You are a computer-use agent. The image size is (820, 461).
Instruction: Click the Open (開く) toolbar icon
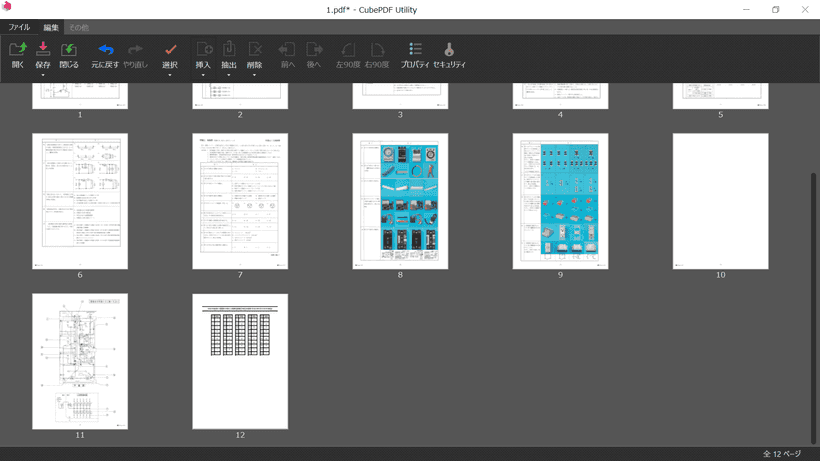[x=18, y=50]
